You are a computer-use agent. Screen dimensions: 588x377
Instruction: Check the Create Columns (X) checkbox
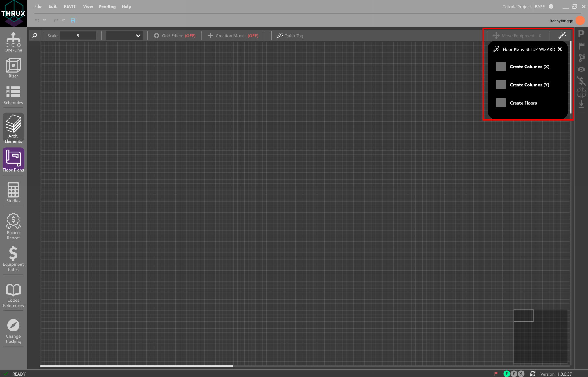[x=501, y=66]
